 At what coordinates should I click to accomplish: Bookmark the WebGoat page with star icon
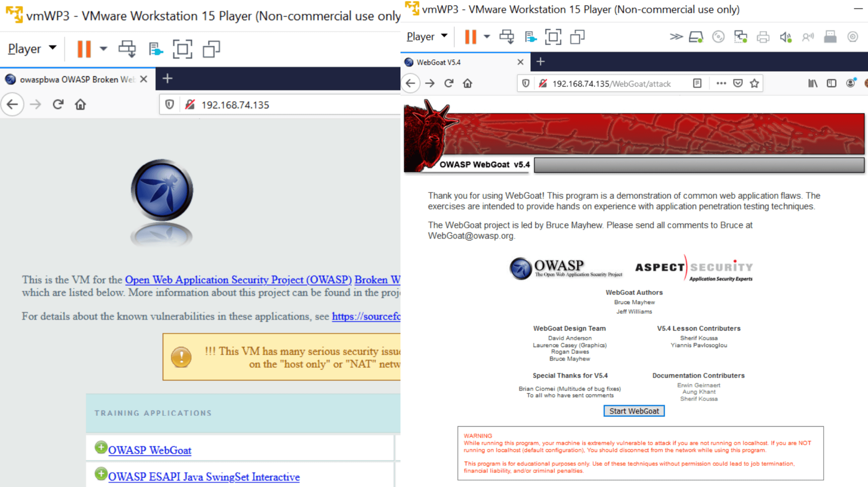pyautogui.click(x=754, y=83)
